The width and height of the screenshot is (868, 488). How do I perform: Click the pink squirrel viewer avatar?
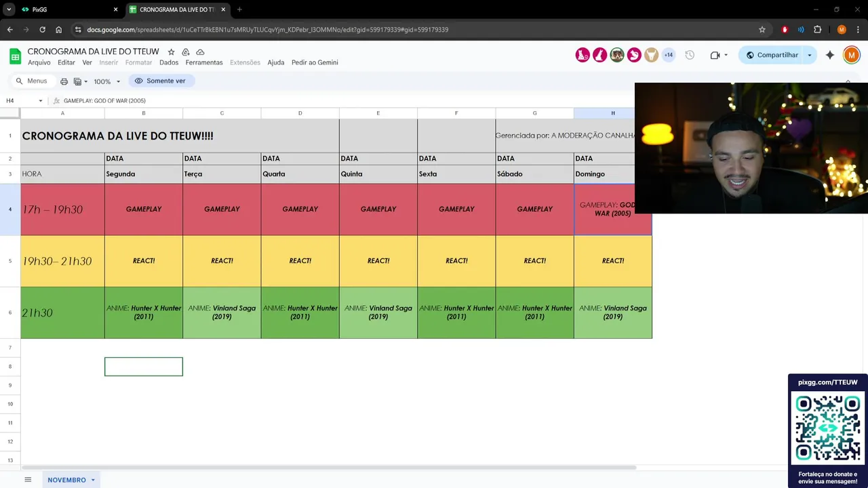click(634, 55)
